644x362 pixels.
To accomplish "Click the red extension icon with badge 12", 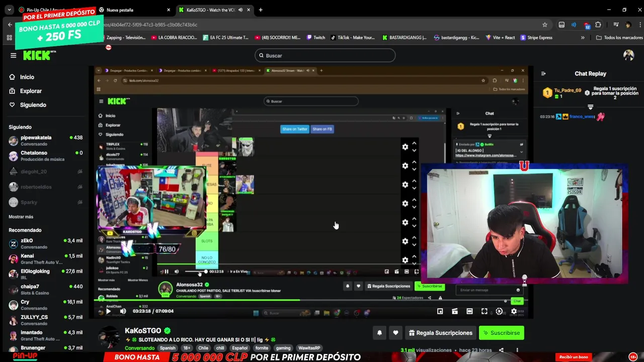I will click(x=587, y=25).
